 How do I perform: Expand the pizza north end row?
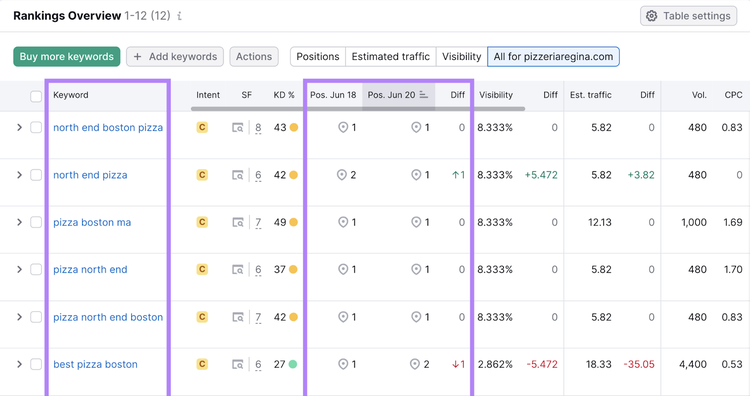[20, 269]
